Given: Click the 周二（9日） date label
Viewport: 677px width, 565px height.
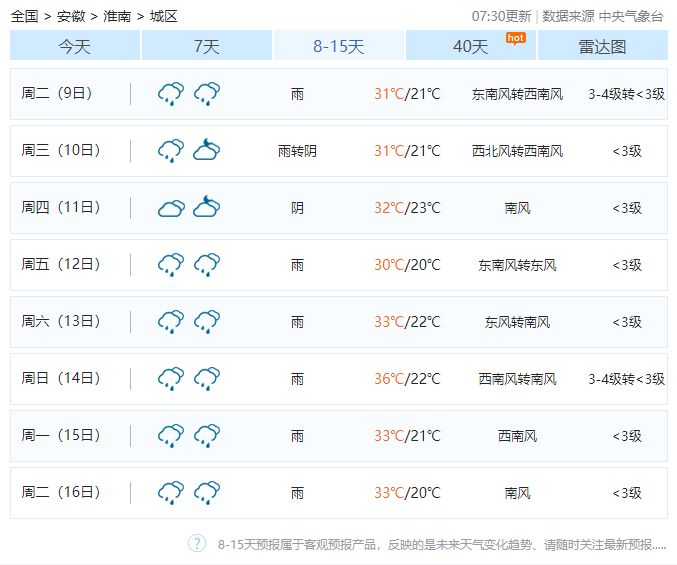Looking at the screenshot, I should point(57,93).
